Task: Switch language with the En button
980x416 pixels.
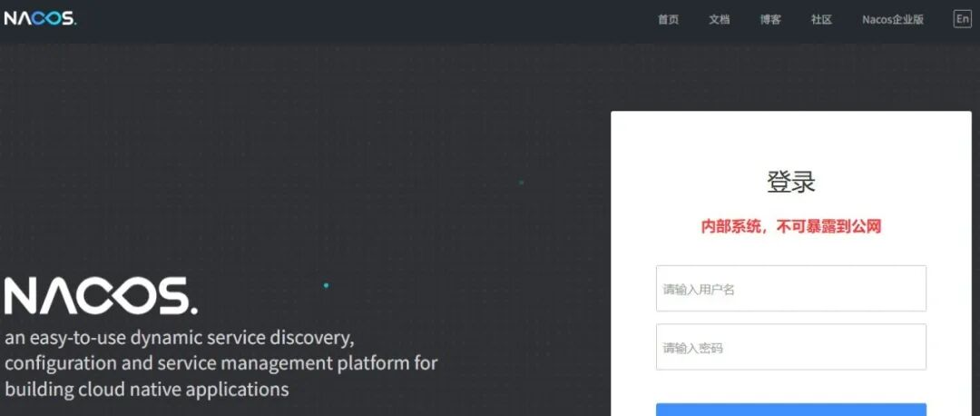Action: (x=963, y=19)
